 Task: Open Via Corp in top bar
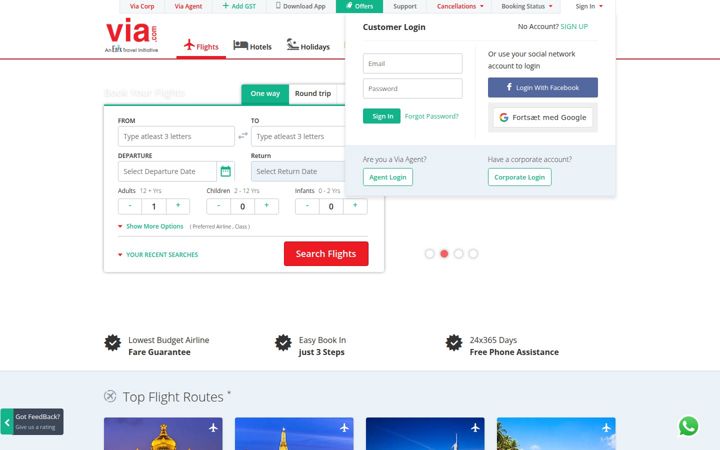point(142,6)
